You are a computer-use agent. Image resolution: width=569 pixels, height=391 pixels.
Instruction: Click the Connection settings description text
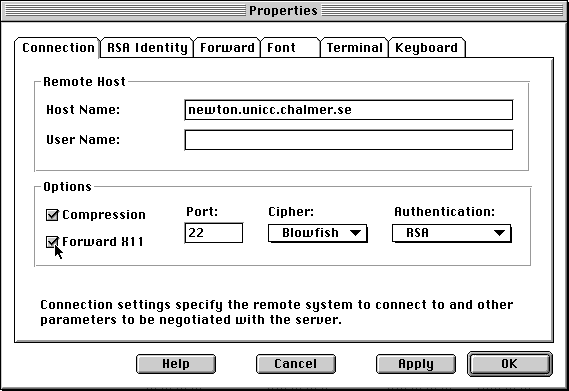pos(277,312)
